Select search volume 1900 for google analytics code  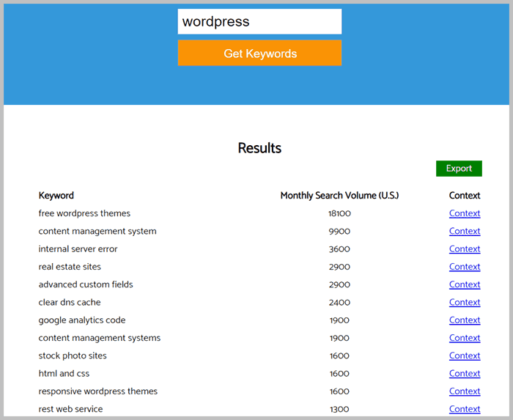(x=339, y=320)
